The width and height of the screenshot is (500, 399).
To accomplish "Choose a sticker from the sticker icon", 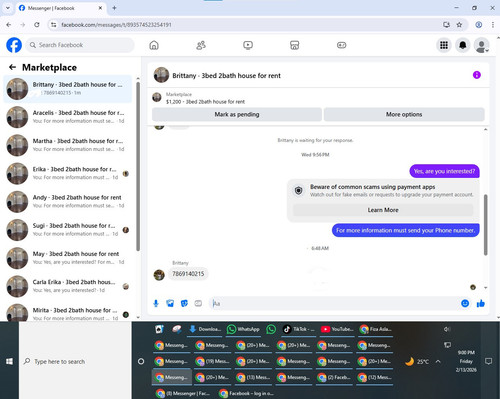I will (x=184, y=303).
